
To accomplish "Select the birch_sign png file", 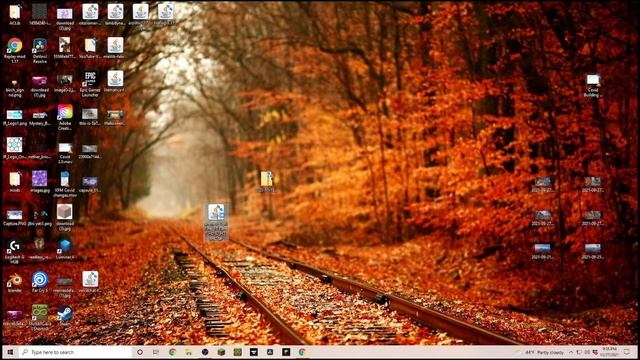I will point(15,87).
